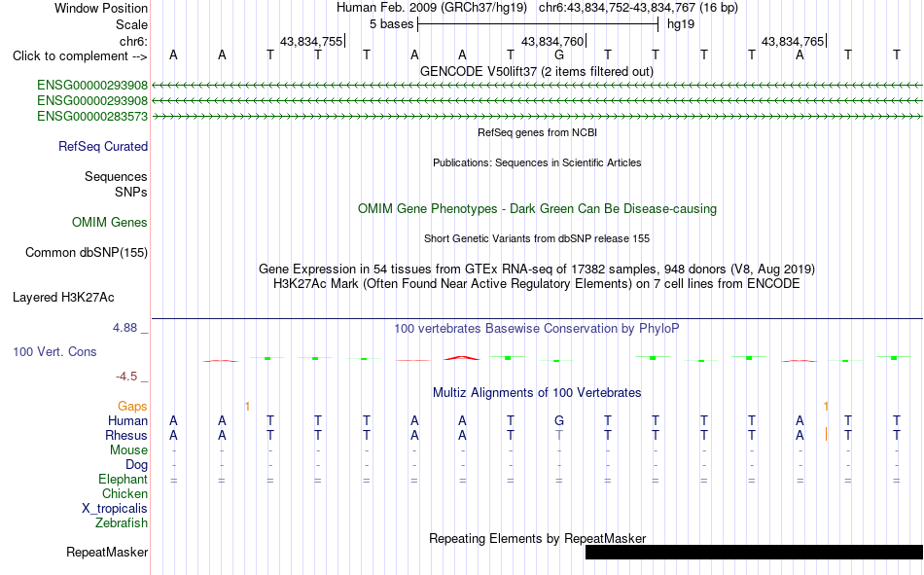Click 'Multiz Alignments of 100 Vertebrates' title

(537, 393)
